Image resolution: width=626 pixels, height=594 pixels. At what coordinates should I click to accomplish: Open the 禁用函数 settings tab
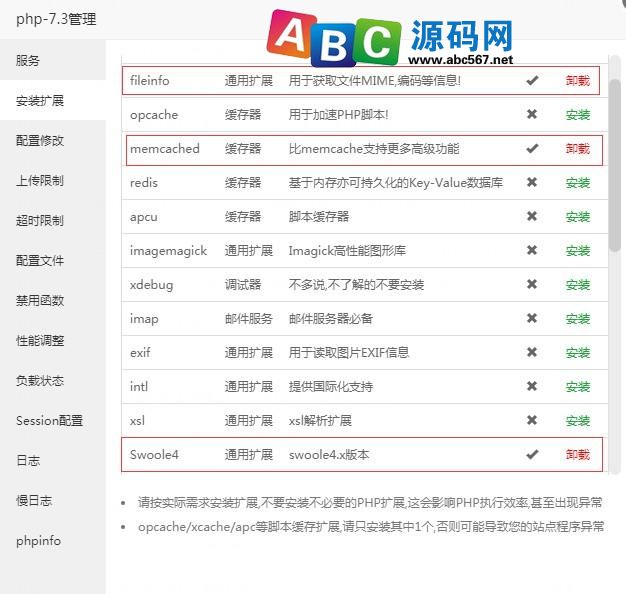(x=40, y=300)
